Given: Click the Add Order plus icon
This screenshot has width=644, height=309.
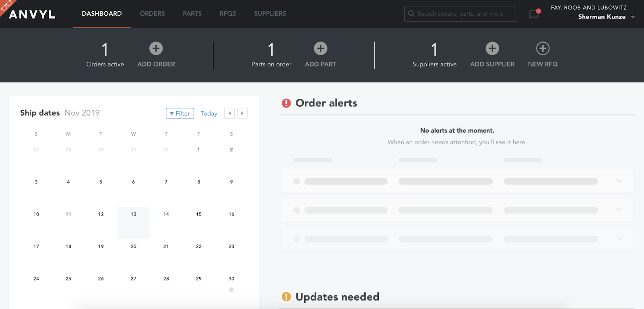Looking at the screenshot, I should click(156, 48).
